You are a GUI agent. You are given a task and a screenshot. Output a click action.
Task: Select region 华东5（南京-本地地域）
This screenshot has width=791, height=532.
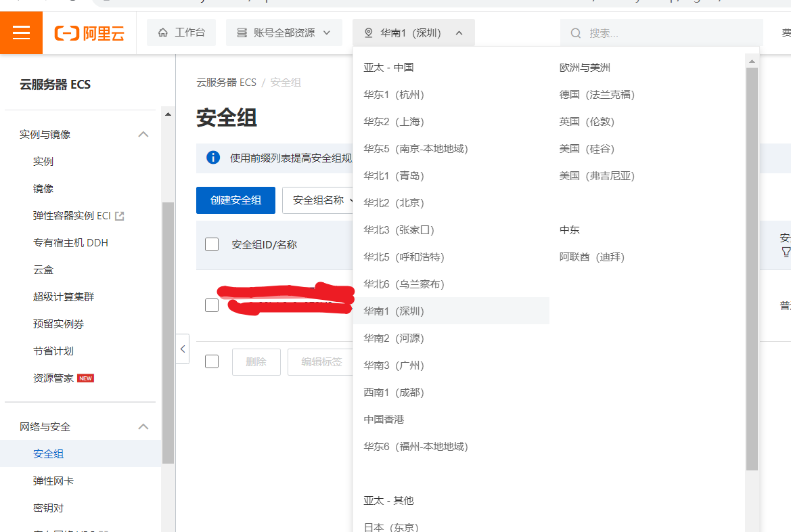[x=416, y=148]
